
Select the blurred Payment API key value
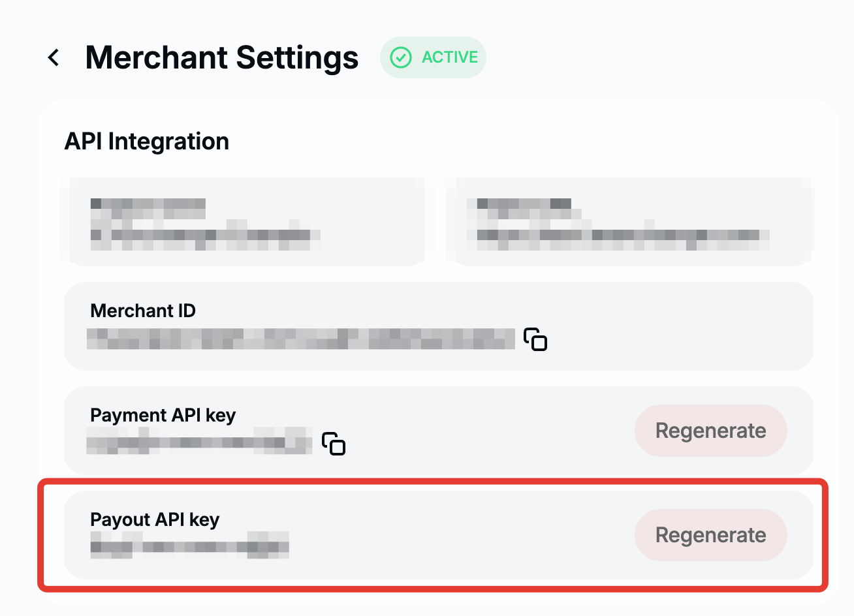point(199,441)
